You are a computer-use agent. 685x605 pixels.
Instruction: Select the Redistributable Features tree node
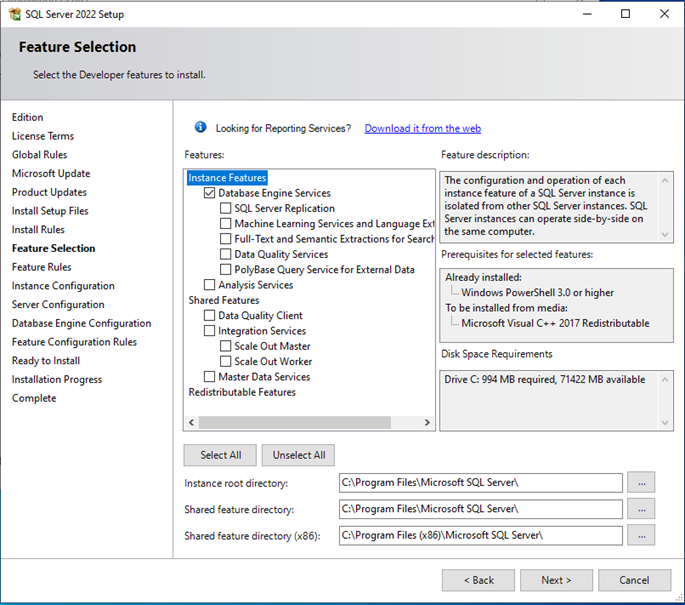tap(242, 392)
